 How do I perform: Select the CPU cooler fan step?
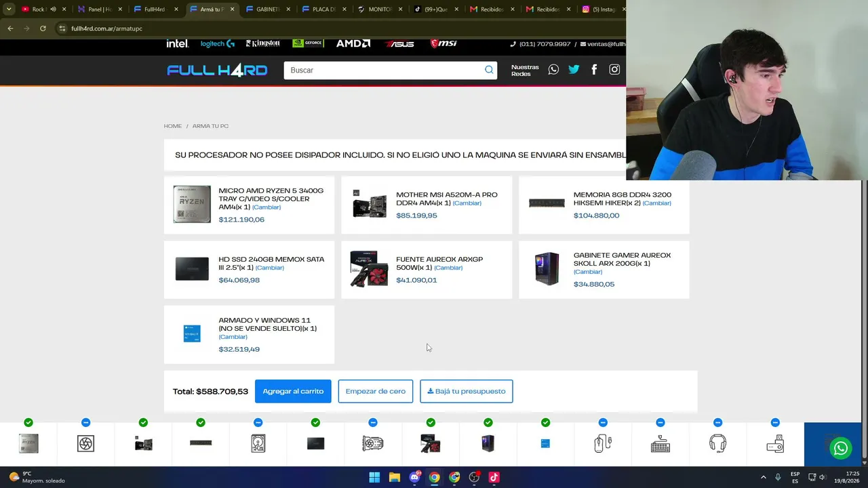pos(85,444)
